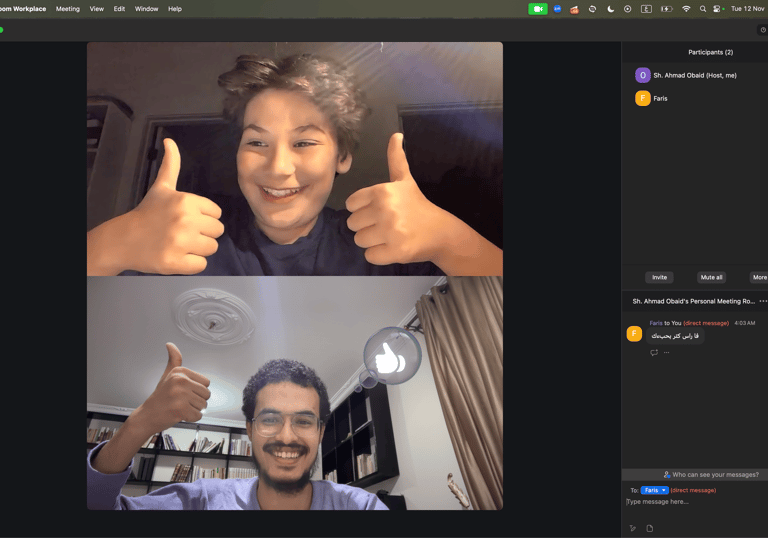Viewport: 768px width, 538px height.
Task: Open the participants More options button
Action: click(759, 277)
